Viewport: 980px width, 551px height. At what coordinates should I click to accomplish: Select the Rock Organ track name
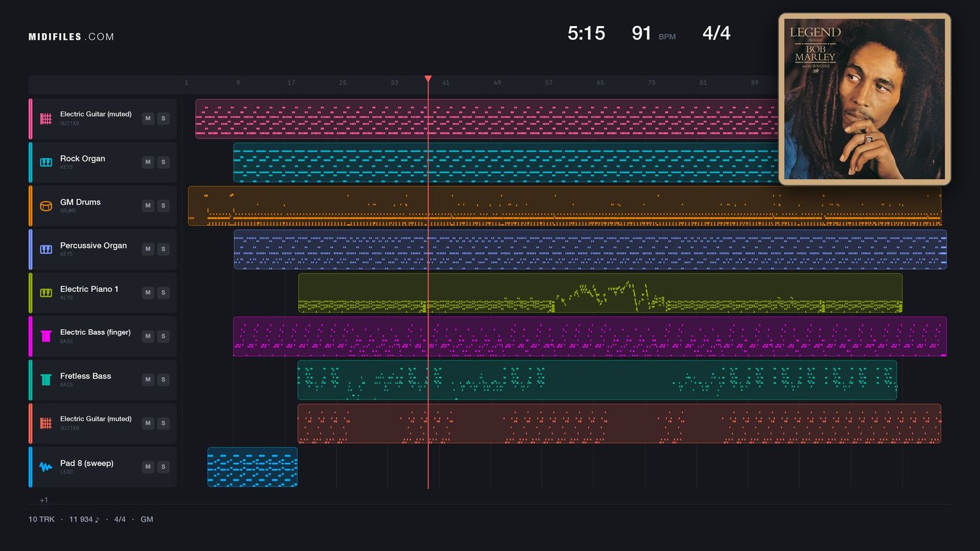click(x=82, y=159)
